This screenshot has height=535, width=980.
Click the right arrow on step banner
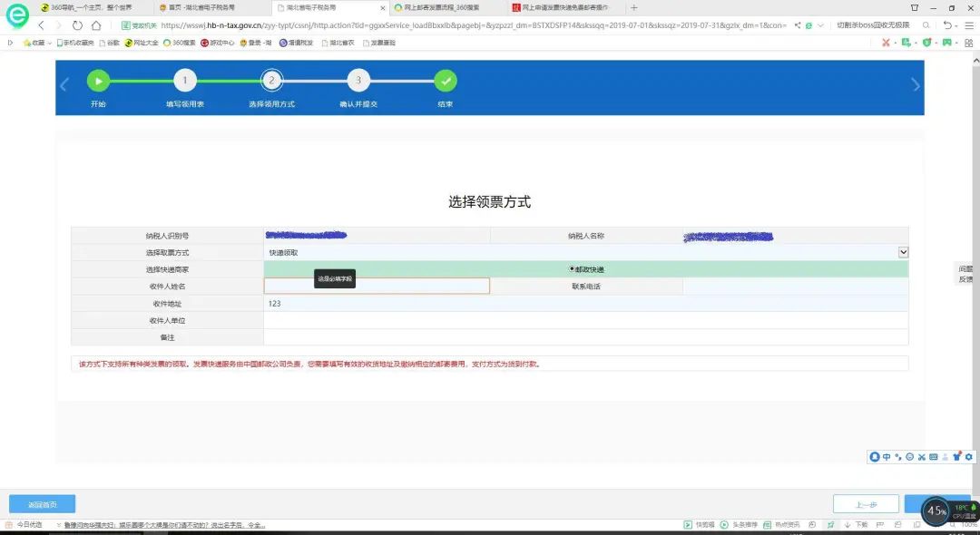[x=915, y=85]
